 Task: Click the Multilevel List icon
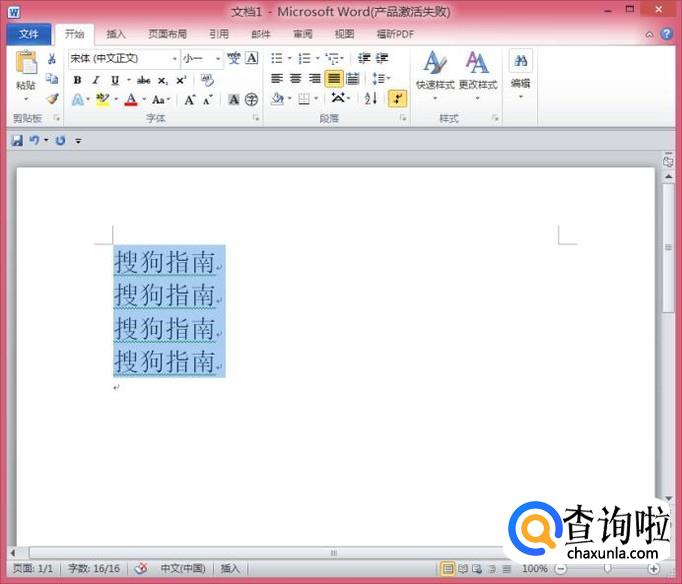(x=333, y=58)
